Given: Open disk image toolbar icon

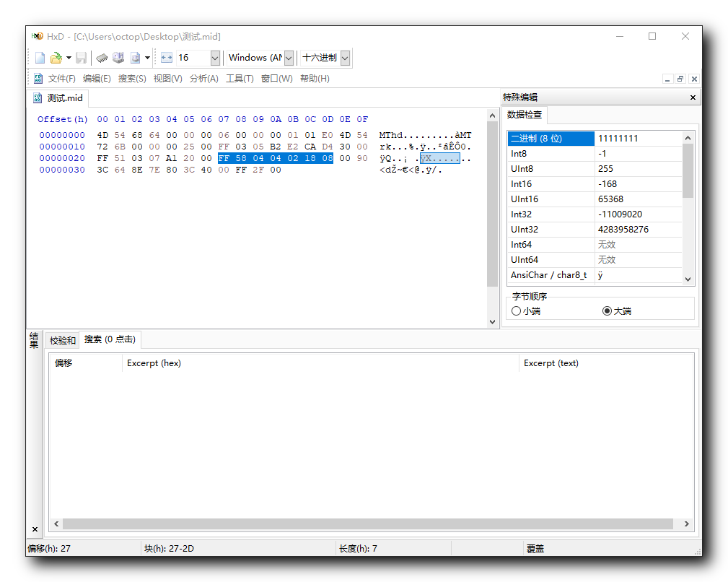Looking at the screenshot, I should pos(135,58).
